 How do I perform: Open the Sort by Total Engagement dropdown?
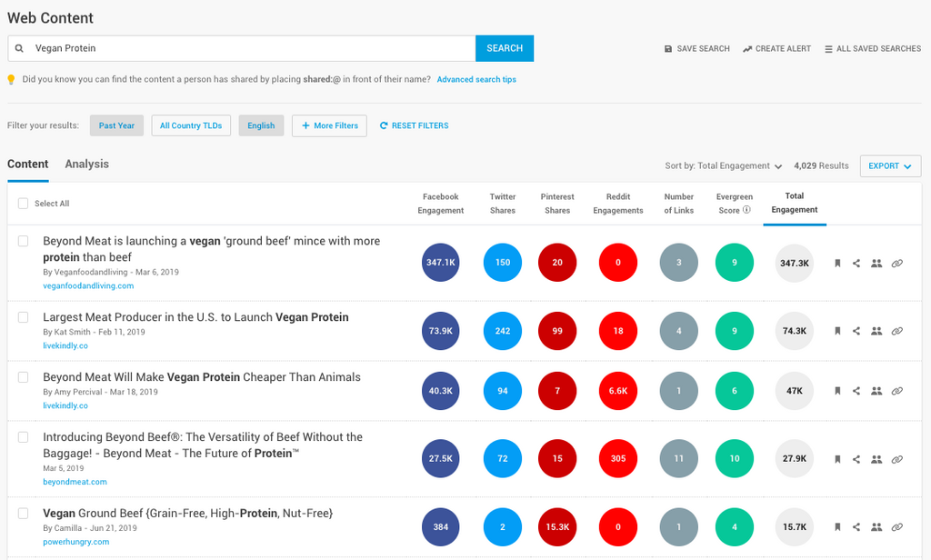pos(724,166)
